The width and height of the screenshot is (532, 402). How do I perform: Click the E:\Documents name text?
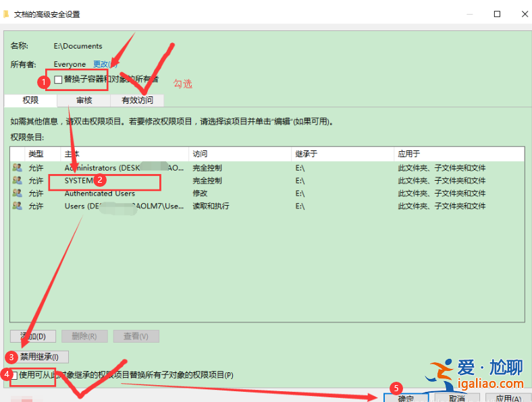click(78, 46)
